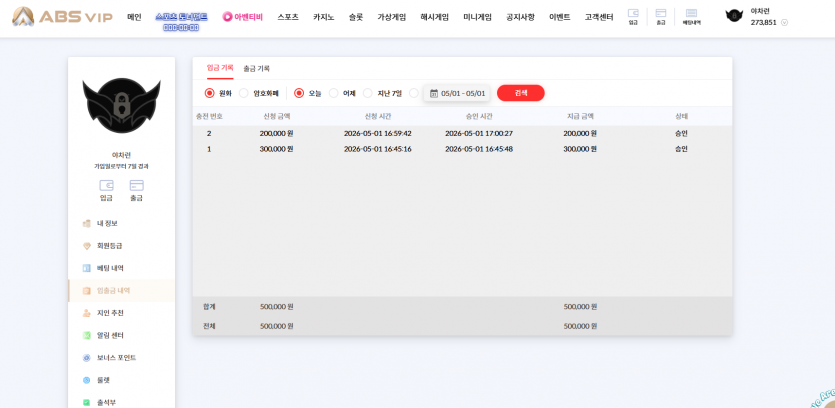
Task: Open the 아벤티비 link in navigation
Action: pos(243,17)
